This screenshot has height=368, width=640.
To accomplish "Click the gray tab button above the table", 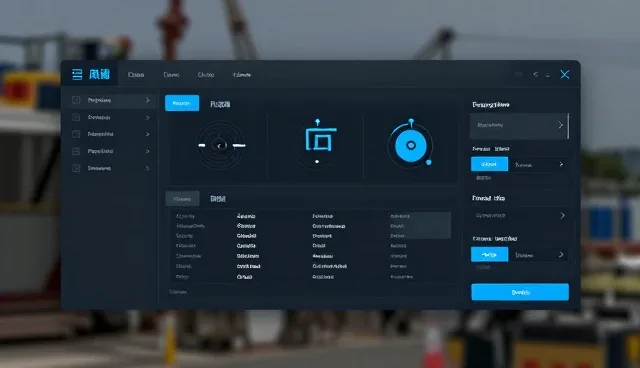I will (182, 199).
